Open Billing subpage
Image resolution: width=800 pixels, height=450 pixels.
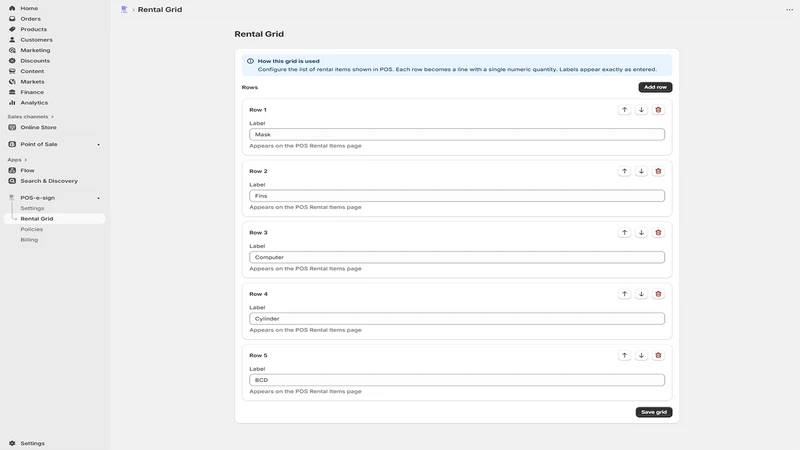coord(29,240)
